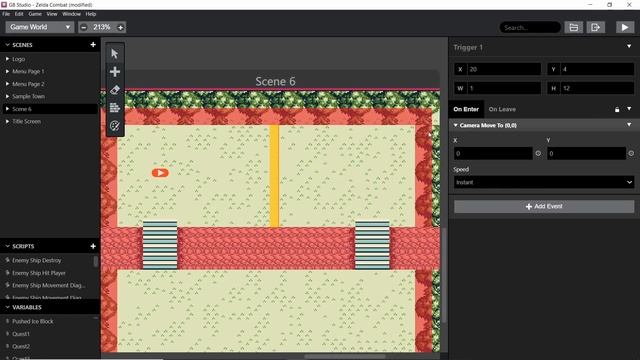Screen dimensions: 640x360
Task: Select the yellow trigger strip in the scene
Action: [274, 176]
